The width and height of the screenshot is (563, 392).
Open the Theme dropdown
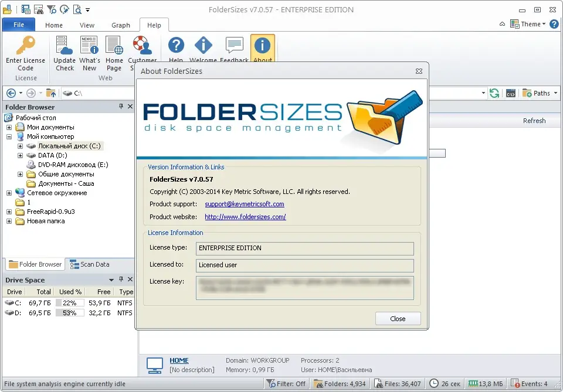click(528, 24)
